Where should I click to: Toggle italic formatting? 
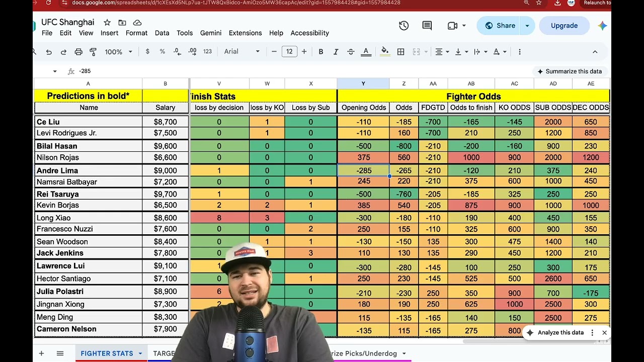tap(336, 52)
